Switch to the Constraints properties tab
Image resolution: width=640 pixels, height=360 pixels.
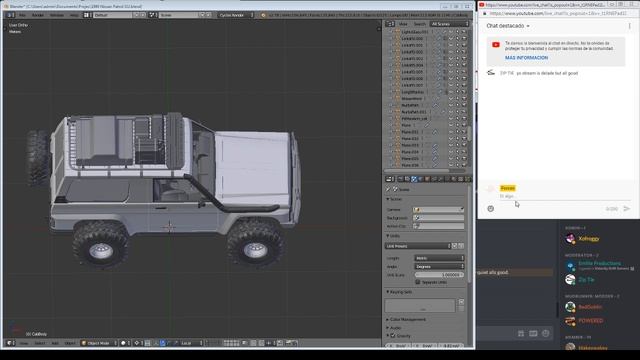tap(434, 179)
